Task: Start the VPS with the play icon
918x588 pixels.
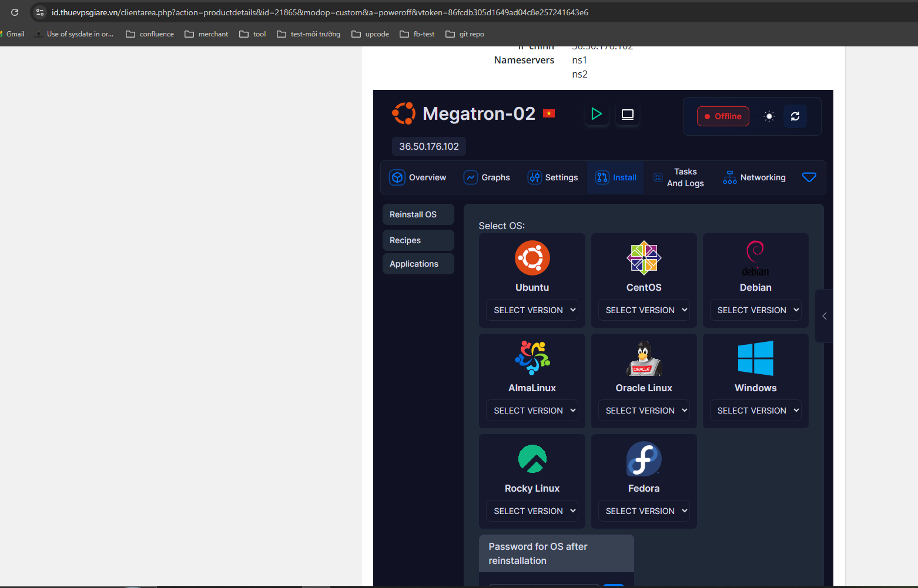Action: click(597, 114)
